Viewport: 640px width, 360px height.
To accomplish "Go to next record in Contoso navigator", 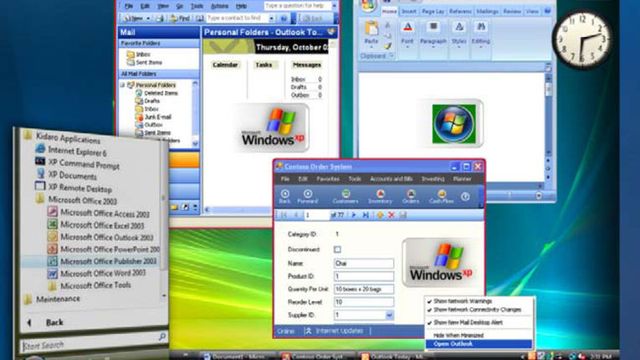I will [x=354, y=215].
